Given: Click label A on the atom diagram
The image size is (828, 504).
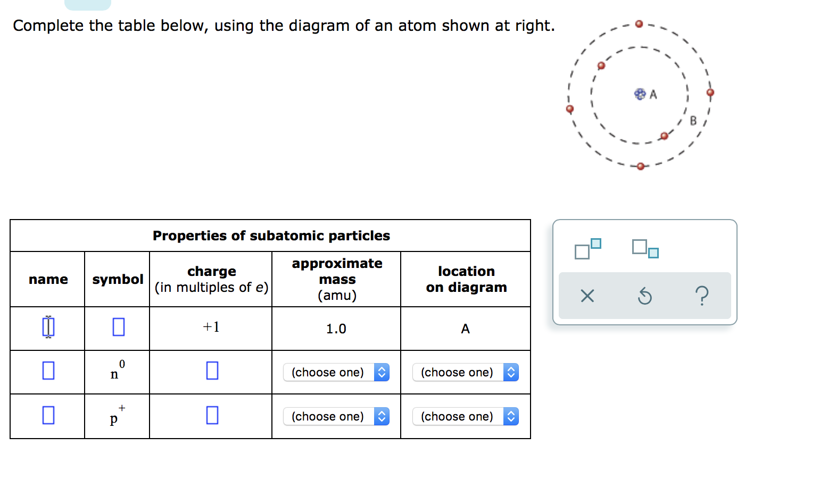Looking at the screenshot, I should (653, 95).
